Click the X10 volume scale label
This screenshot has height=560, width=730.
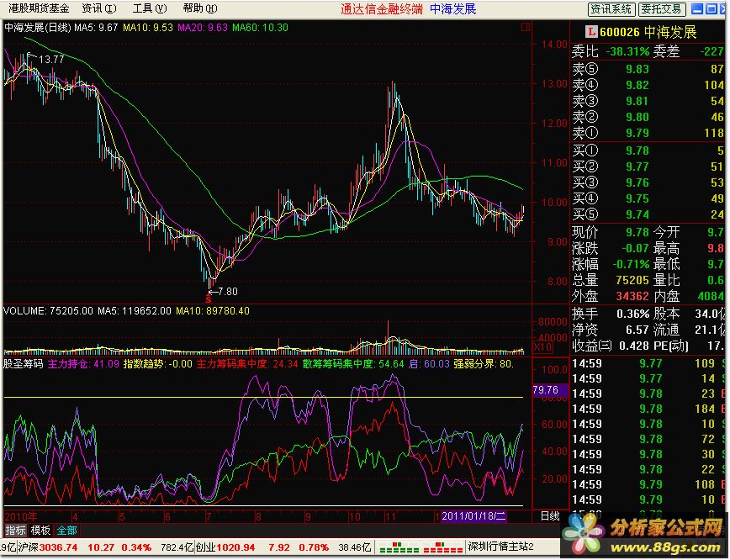542,346
